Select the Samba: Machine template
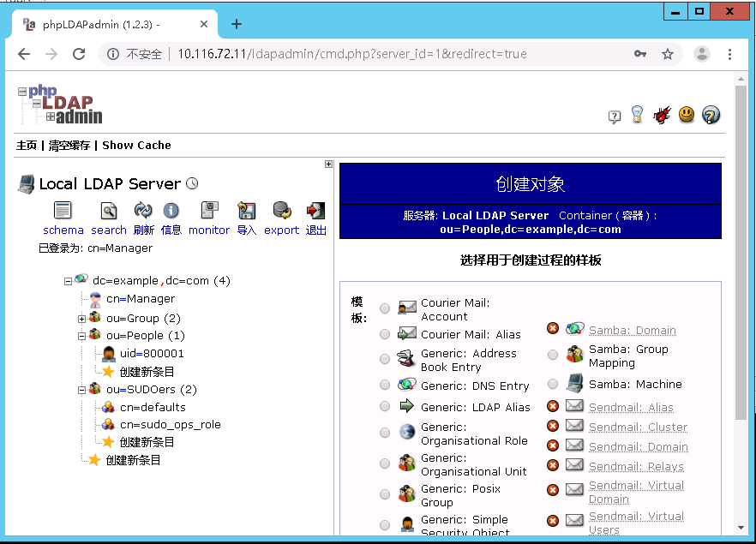Screen dimensions: 756x544 (552, 384)
